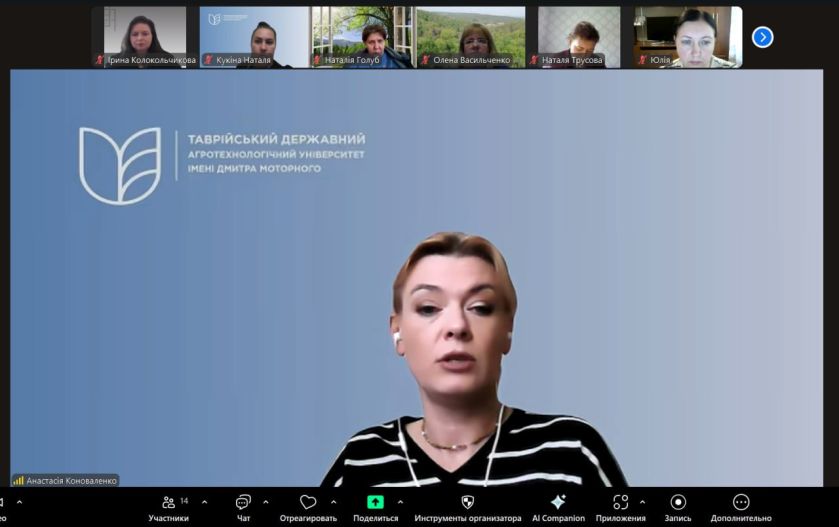Open the AI Companion sparkle icon
This screenshot has height=527, width=839.
[558, 502]
